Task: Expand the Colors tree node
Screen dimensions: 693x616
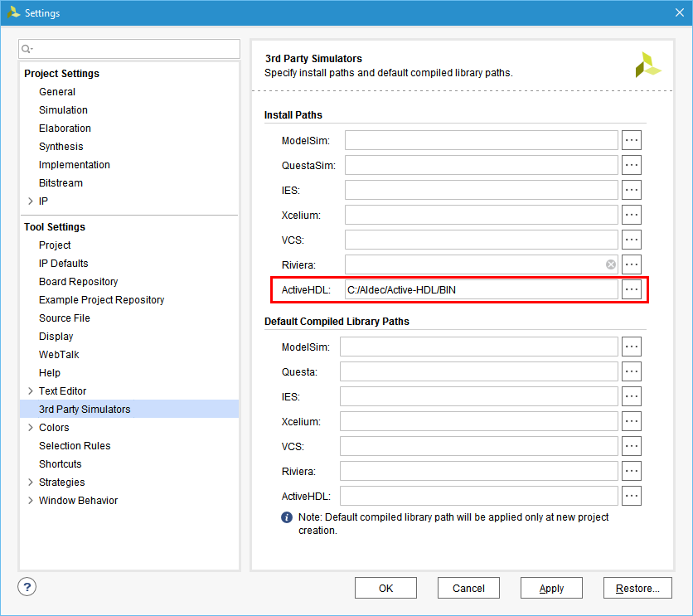Action: coord(31,427)
